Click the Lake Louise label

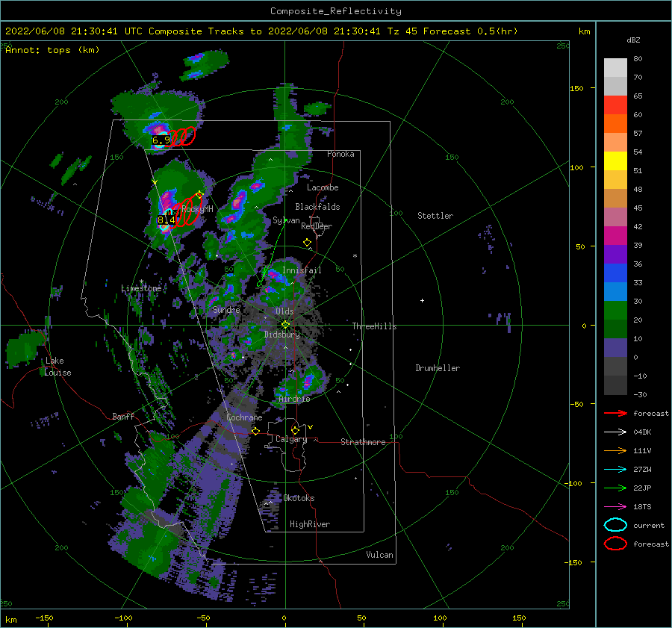tap(57, 367)
